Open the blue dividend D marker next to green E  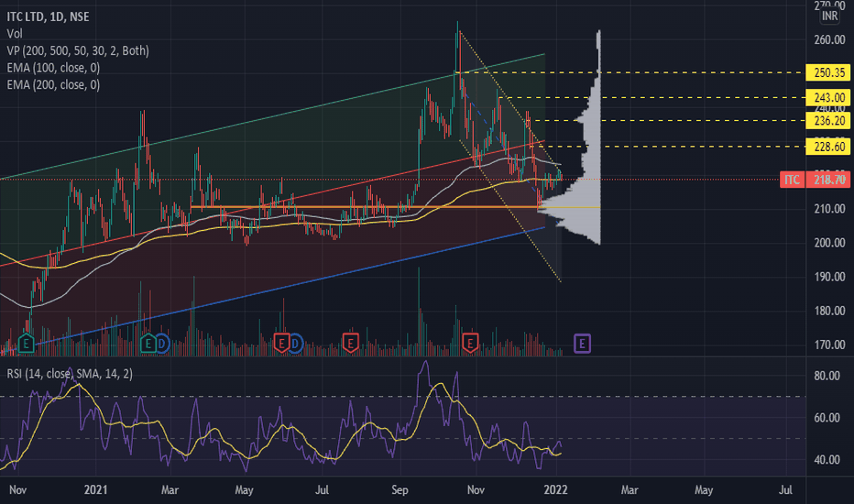pos(162,344)
